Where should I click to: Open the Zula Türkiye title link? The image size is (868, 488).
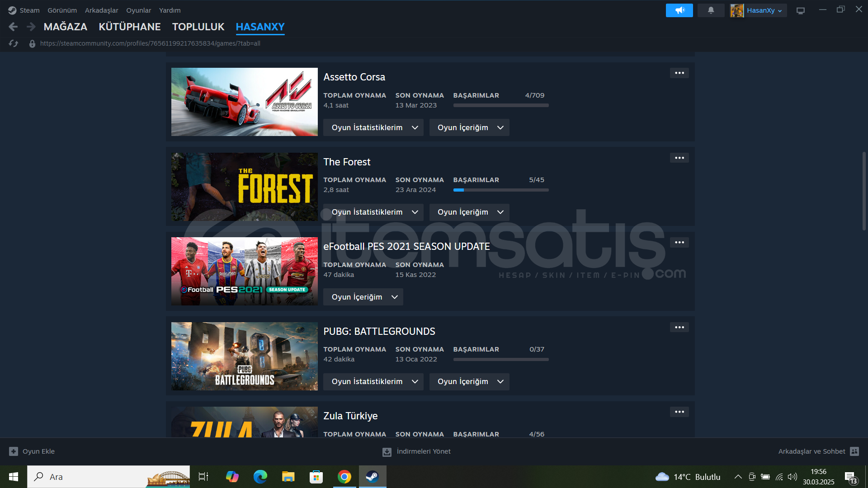pyautogui.click(x=350, y=416)
